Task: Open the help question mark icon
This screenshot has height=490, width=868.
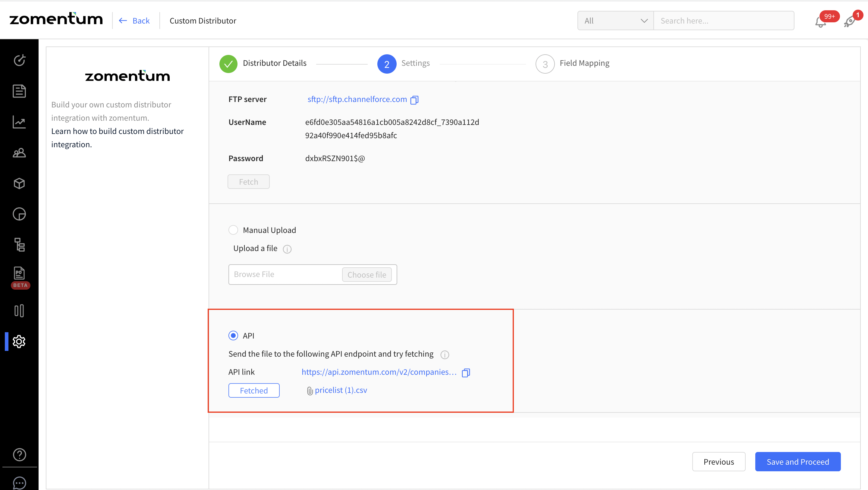Action: [x=19, y=454]
